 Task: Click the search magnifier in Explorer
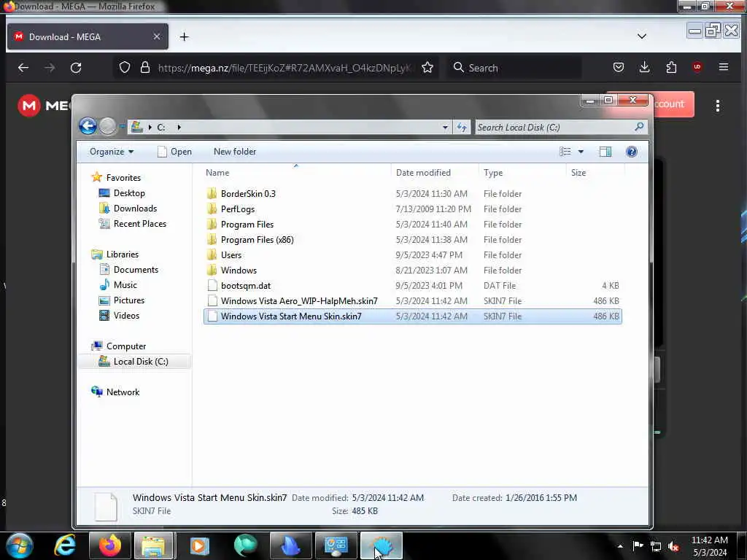tap(639, 127)
